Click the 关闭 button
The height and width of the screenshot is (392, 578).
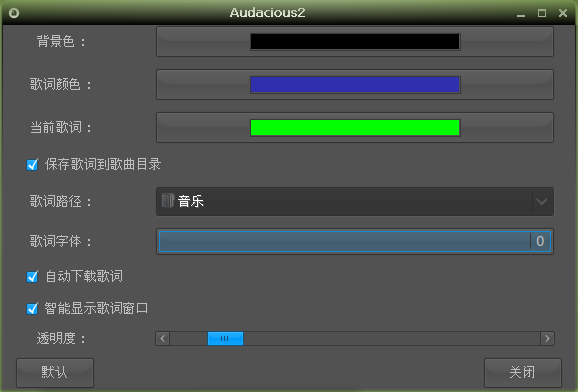point(523,372)
